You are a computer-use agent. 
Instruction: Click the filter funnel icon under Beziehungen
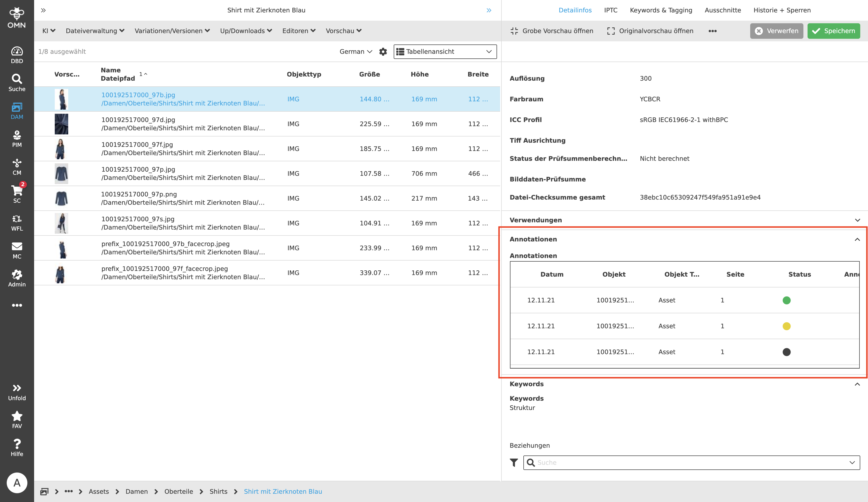point(514,462)
